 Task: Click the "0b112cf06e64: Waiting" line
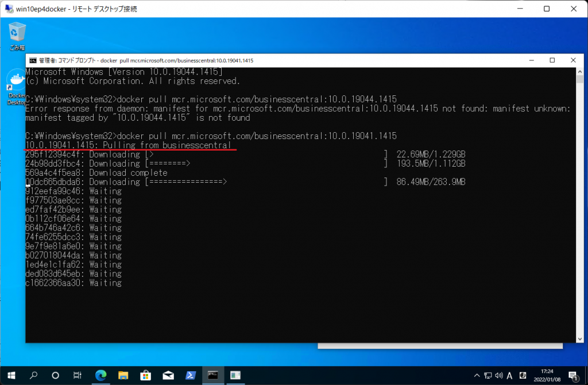pos(73,219)
